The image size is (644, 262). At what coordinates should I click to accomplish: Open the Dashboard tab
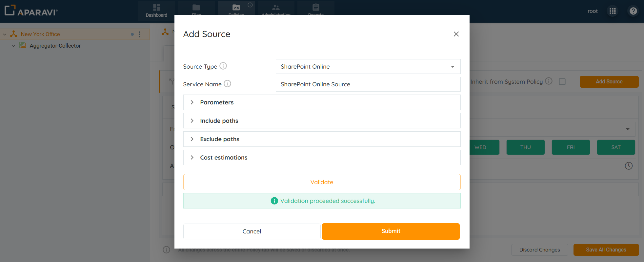[x=156, y=11]
